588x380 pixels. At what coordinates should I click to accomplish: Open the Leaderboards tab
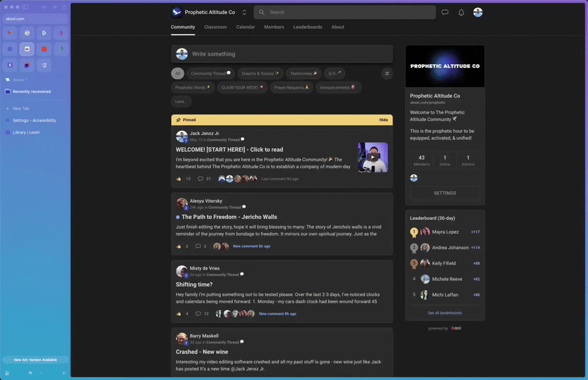[x=309, y=27]
